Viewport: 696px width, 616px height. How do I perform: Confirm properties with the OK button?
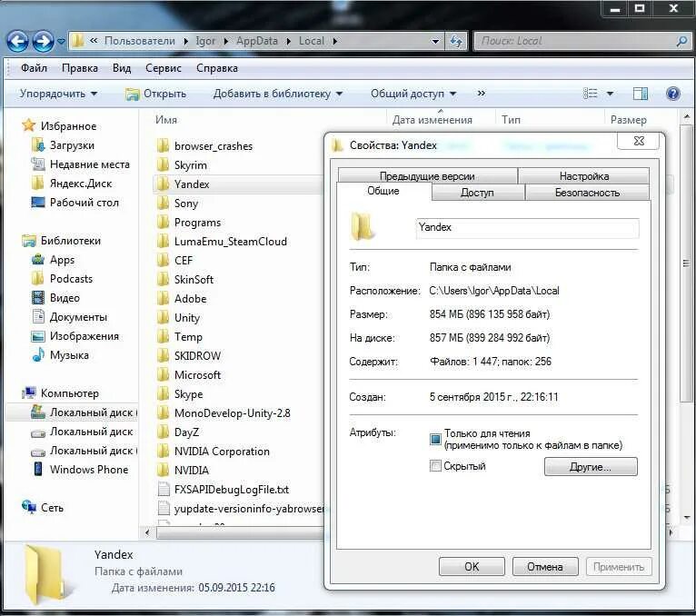click(x=472, y=567)
